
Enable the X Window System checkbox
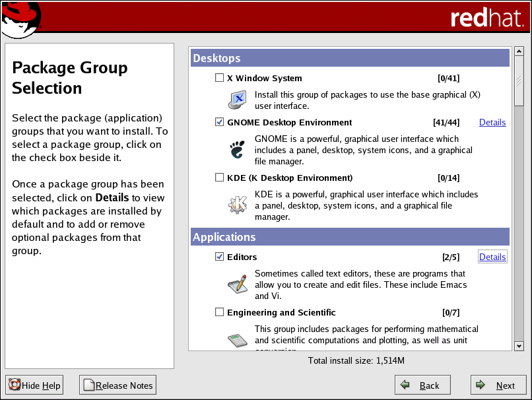[219, 78]
